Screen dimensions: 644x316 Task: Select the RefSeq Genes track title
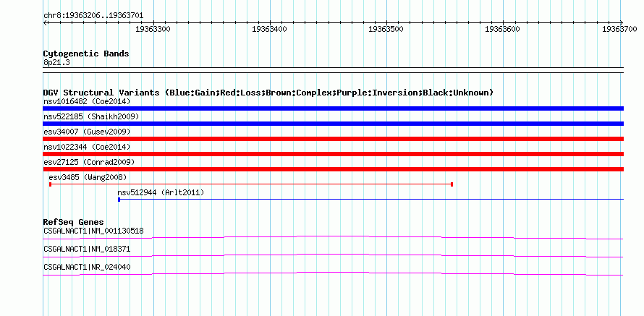74,223
